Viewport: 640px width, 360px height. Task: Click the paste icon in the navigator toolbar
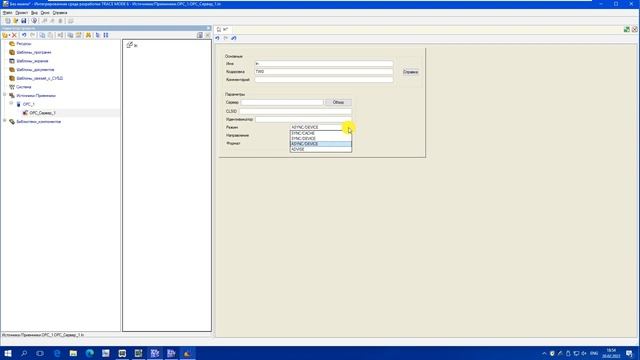[x=50, y=36]
